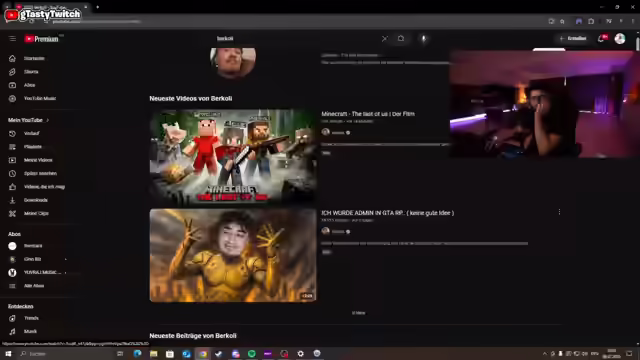
Task: Open the account avatar menu
Action: tap(620, 38)
